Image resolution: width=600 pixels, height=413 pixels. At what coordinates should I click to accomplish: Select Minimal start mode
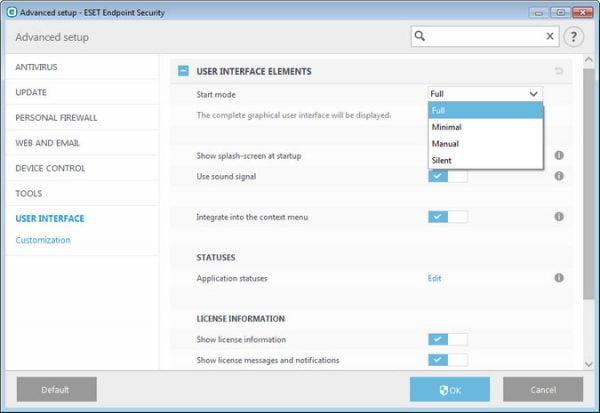(x=485, y=127)
